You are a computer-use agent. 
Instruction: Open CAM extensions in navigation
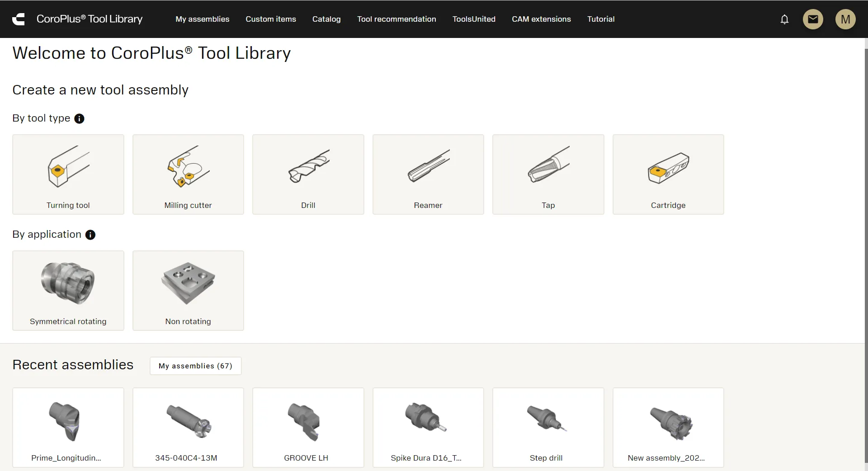(541, 19)
